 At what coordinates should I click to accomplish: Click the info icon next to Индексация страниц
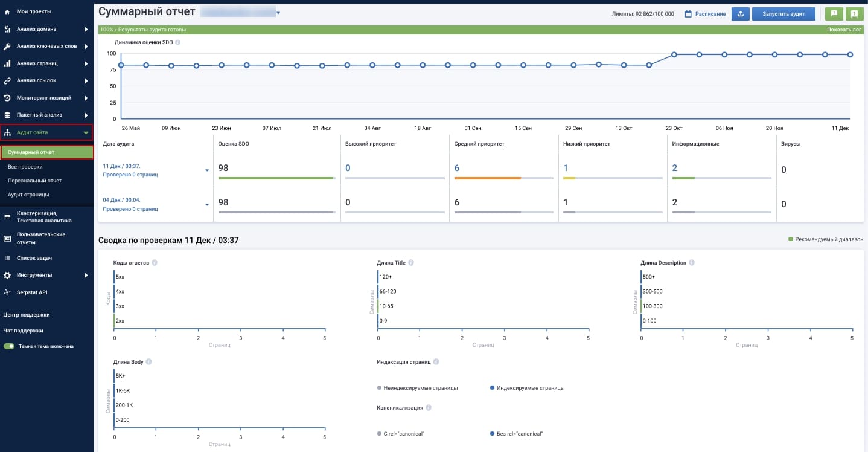436,362
